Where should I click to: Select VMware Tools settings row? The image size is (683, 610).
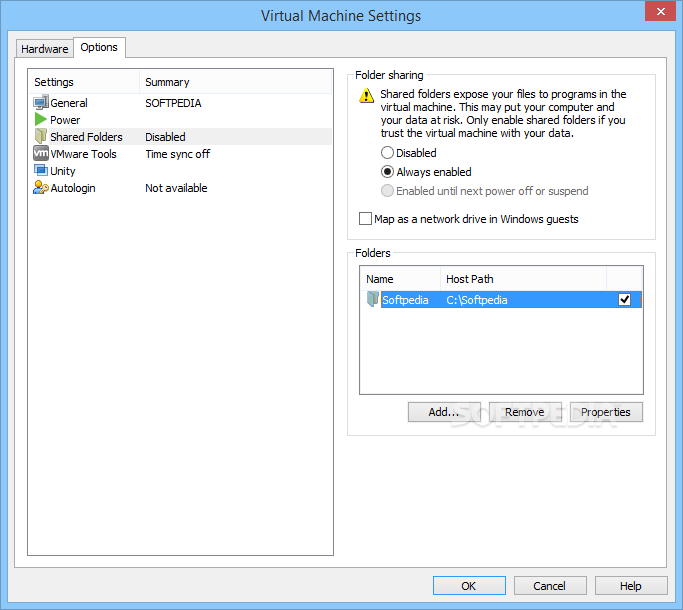point(180,153)
